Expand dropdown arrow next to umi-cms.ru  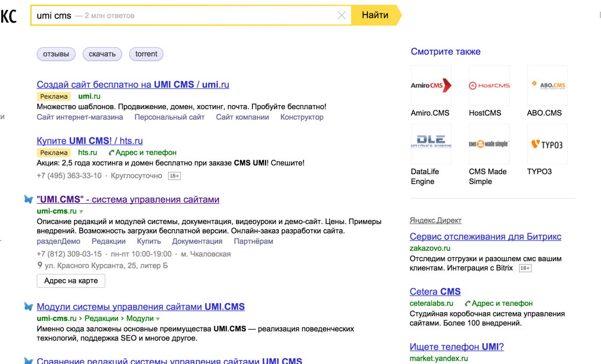[x=81, y=212]
